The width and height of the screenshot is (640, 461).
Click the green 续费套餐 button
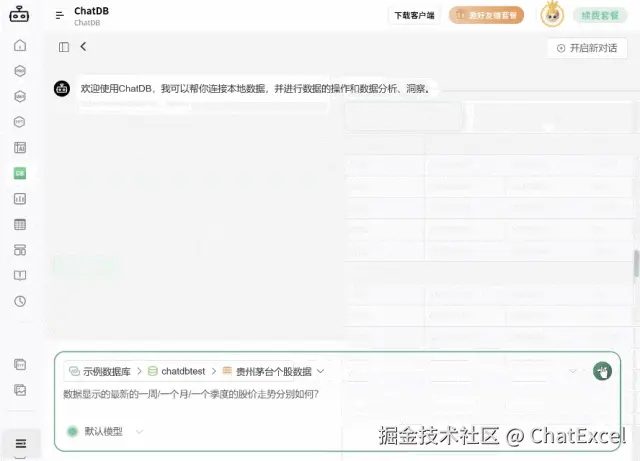click(600, 16)
